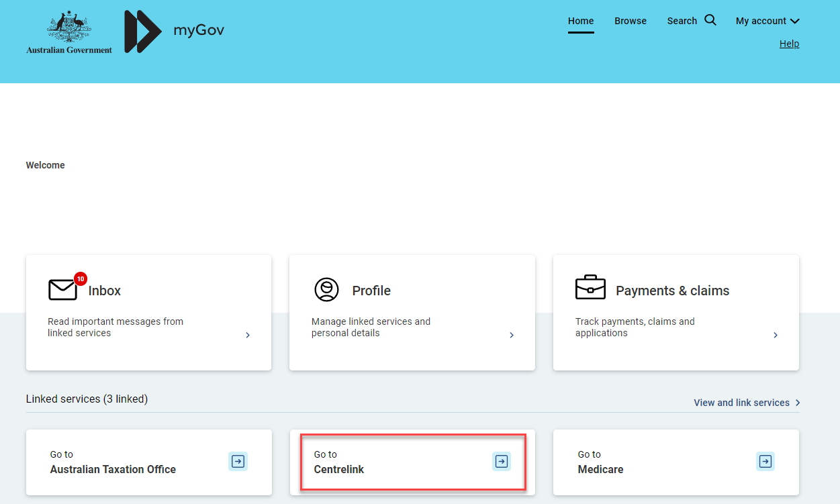Select the Home menu item
This screenshot has height=504, width=840.
pyautogui.click(x=580, y=21)
